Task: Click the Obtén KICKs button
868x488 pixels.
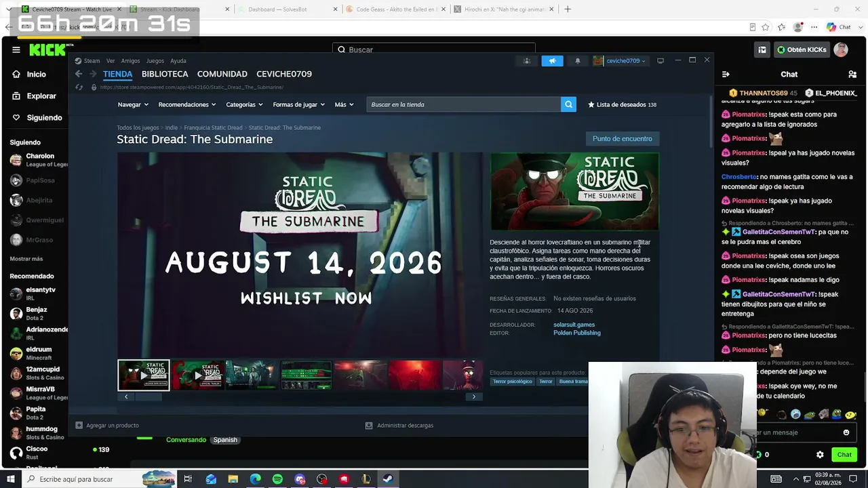Action: pyautogui.click(x=802, y=49)
